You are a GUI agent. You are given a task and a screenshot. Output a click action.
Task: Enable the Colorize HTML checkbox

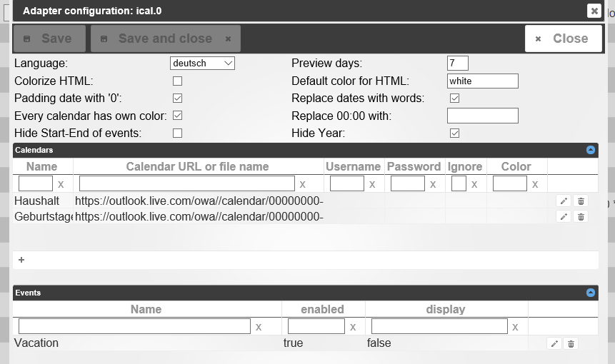pyautogui.click(x=177, y=81)
